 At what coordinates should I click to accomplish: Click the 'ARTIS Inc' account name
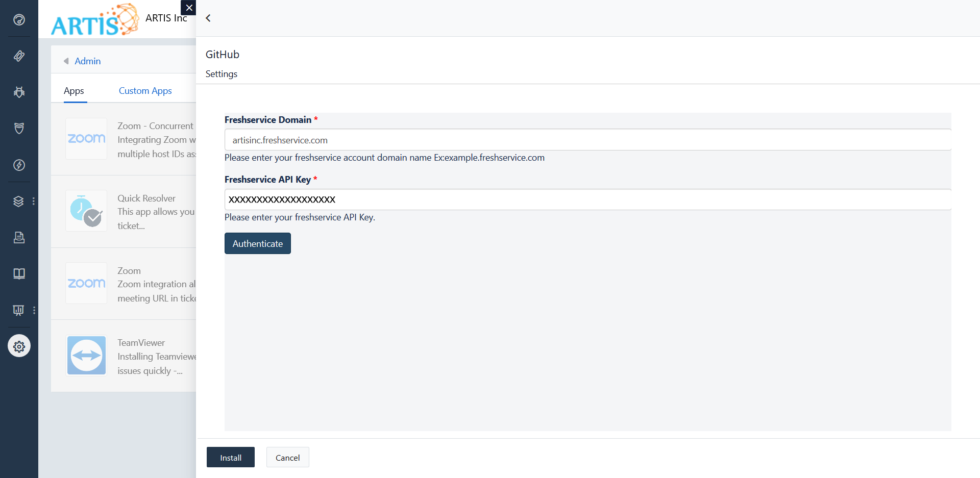(166, 18)
